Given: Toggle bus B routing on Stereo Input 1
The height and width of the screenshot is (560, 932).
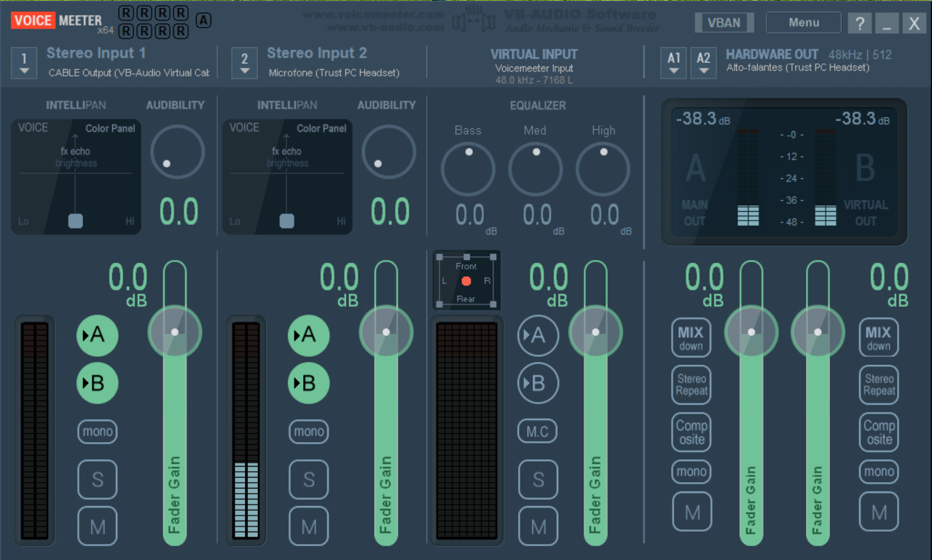Looking at the screenshot, I should point(97,383).
